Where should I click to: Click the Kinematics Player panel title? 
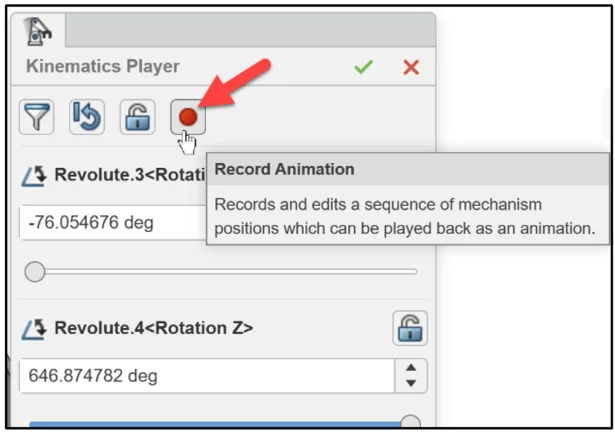click(x=103, y=67)
